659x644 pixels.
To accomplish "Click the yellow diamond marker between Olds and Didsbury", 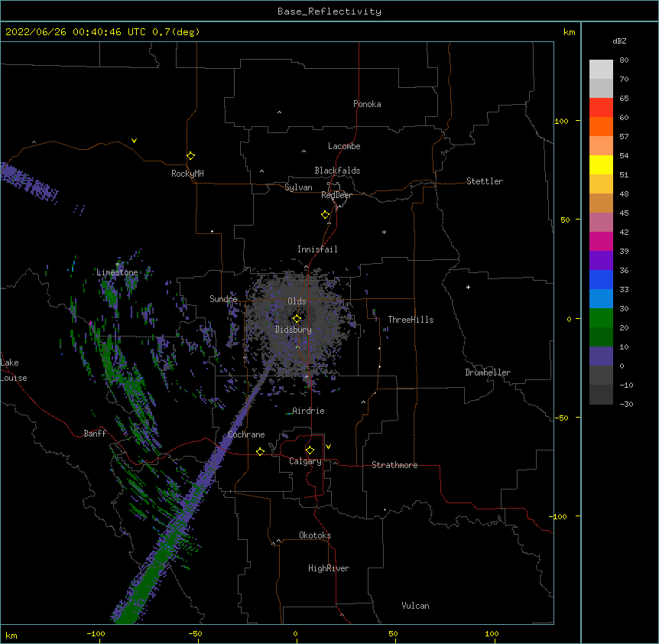I will [x=297, y=318].
